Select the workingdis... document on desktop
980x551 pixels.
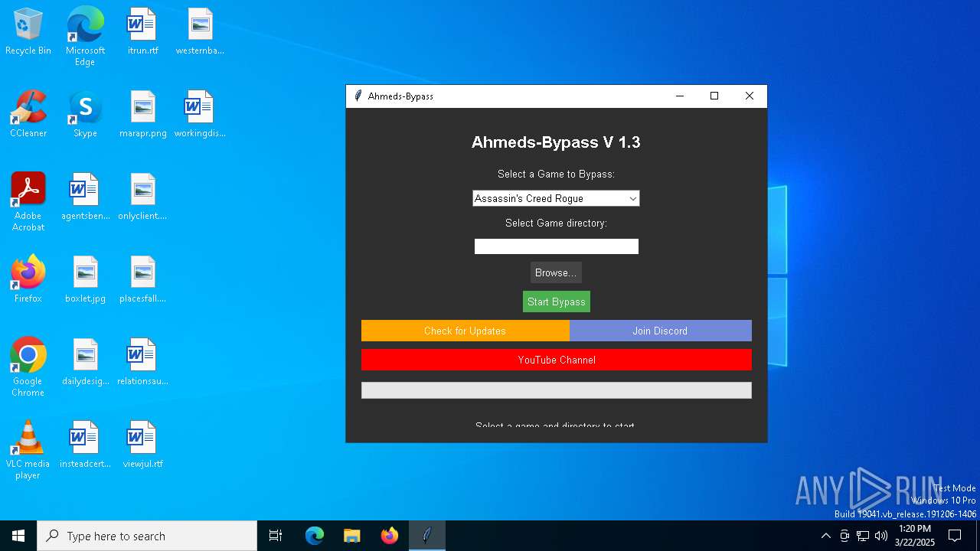pyautogui.click(x=200, y=115)
